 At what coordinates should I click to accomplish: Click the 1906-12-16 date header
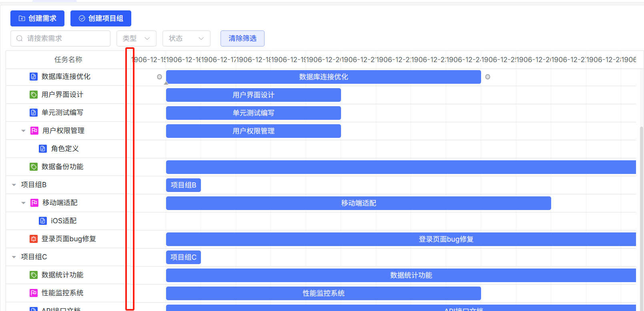tap(183, 60)
